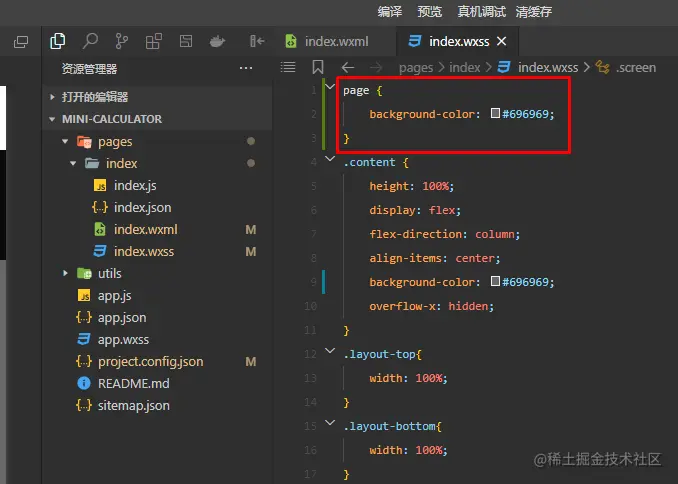Open app.wxss in the file tree
Image resolution: width=678 pixels, height=484 pixels.
click(x=123, y=340)
